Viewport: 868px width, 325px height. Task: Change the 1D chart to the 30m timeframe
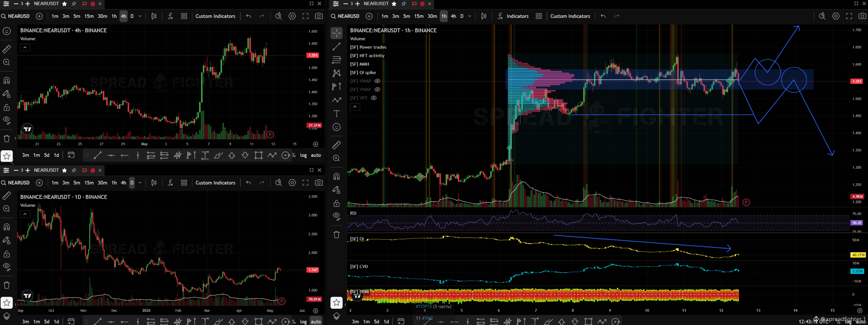coord(102,183)
